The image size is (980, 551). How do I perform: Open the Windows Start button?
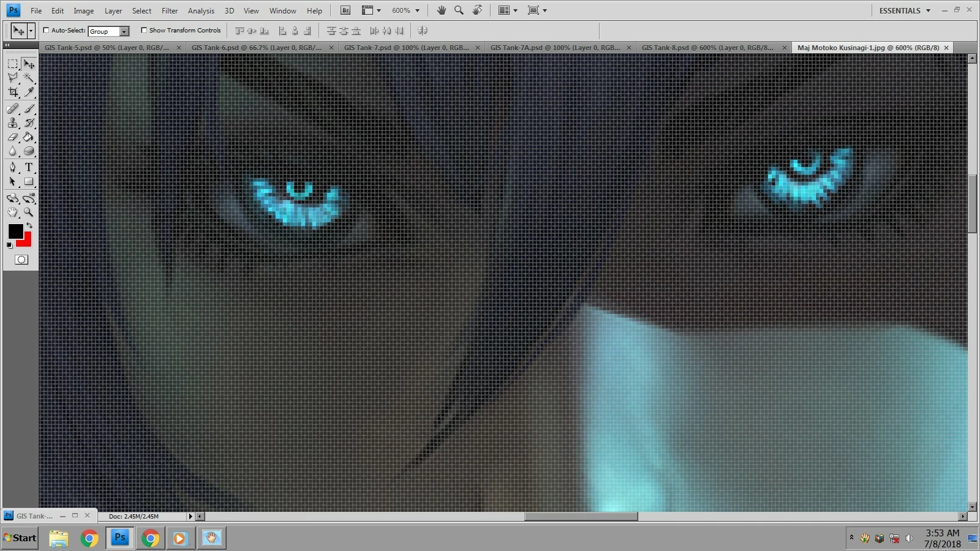20,538
